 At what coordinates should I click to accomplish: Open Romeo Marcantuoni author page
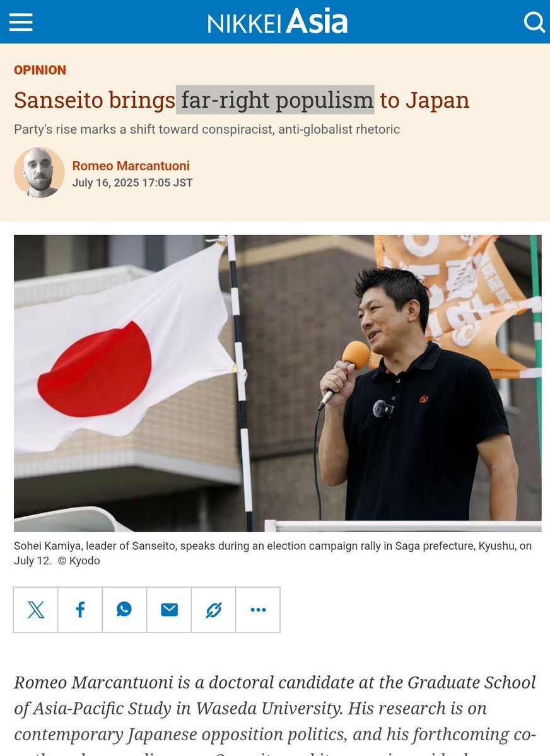pos(131,166)
